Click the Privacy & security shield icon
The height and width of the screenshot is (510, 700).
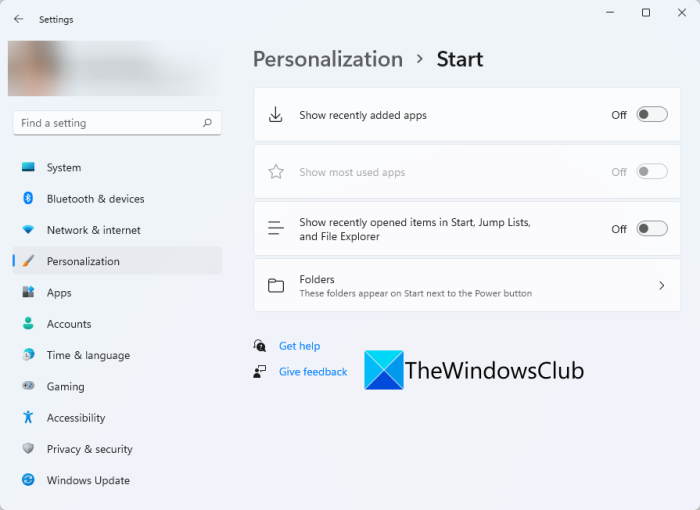click(x=28, y=449)
